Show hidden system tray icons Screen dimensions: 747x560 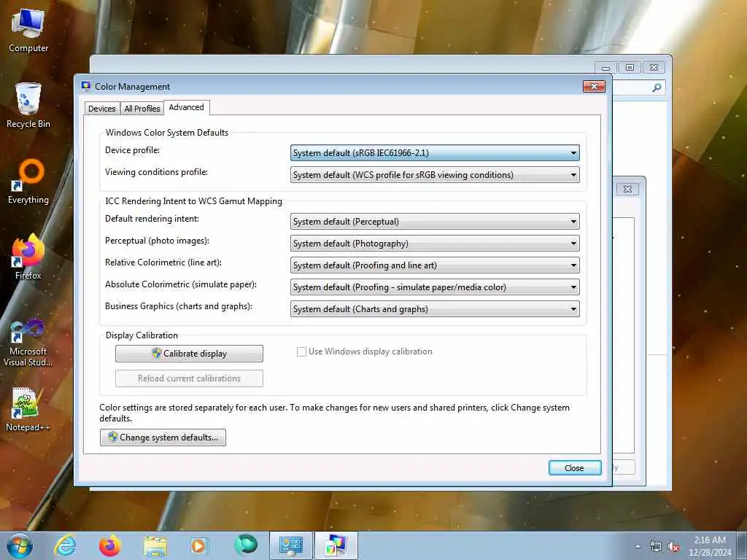click(638, 547)
